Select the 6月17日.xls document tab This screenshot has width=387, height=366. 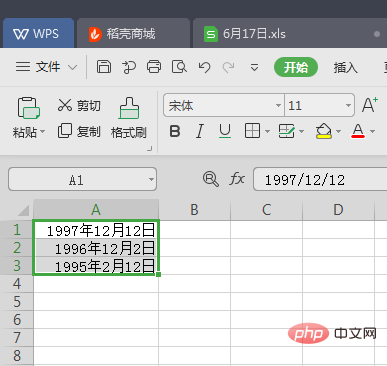click(x=290, y=34)
